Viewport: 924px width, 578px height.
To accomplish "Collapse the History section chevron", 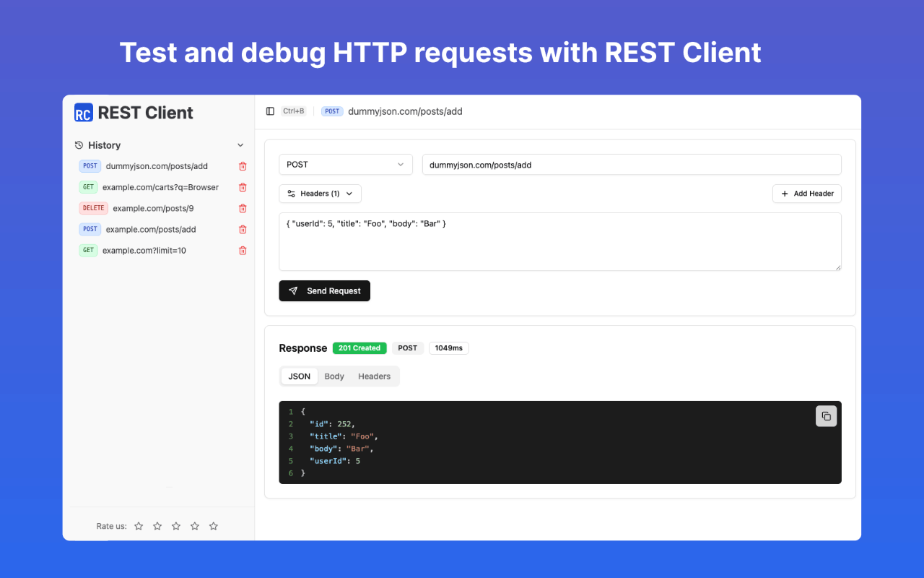I will (x=240, y=144).
